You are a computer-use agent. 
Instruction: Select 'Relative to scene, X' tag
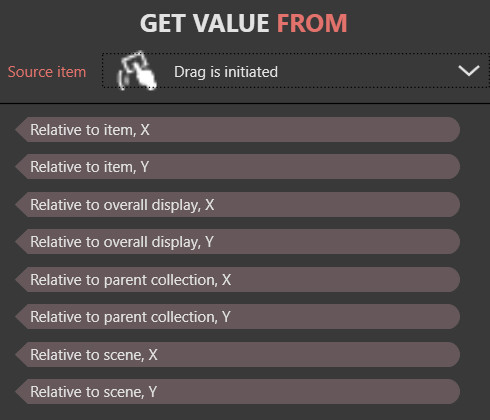point(238,355)
